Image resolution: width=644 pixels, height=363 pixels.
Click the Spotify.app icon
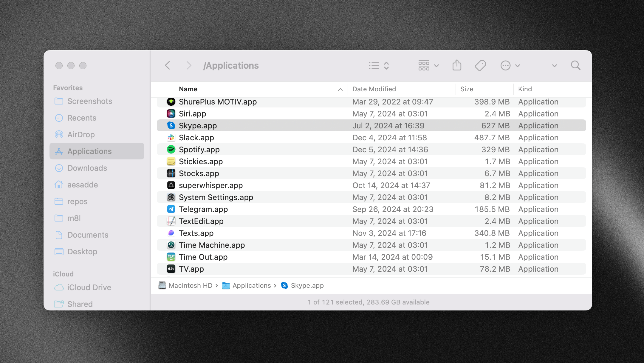tap(171, 149)
